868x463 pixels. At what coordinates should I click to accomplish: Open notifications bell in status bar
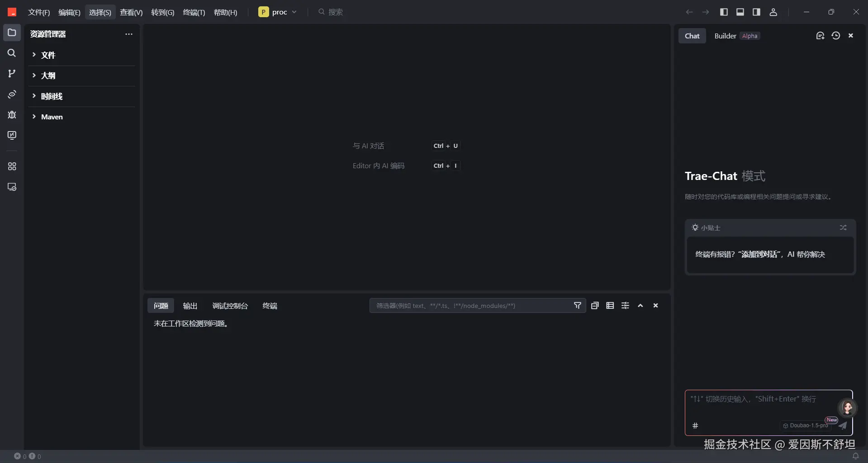(x=855, y=456)
